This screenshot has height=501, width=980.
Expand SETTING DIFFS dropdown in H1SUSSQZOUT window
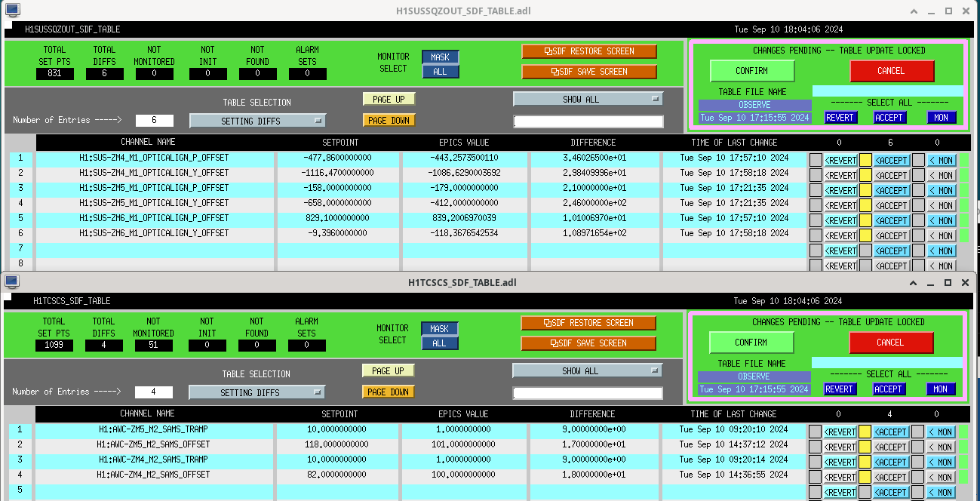tap(257, 121)
